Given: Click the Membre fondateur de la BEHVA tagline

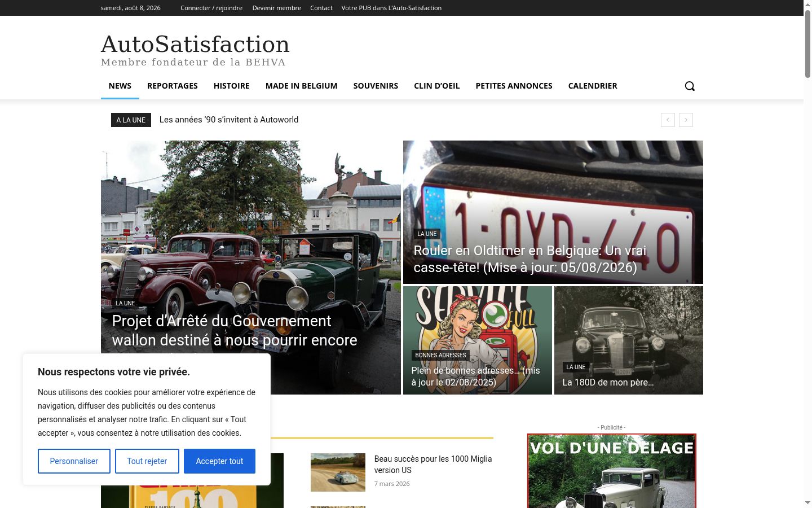Looking at the screenshot, I should pyautogui.click(x=193, y=62).
